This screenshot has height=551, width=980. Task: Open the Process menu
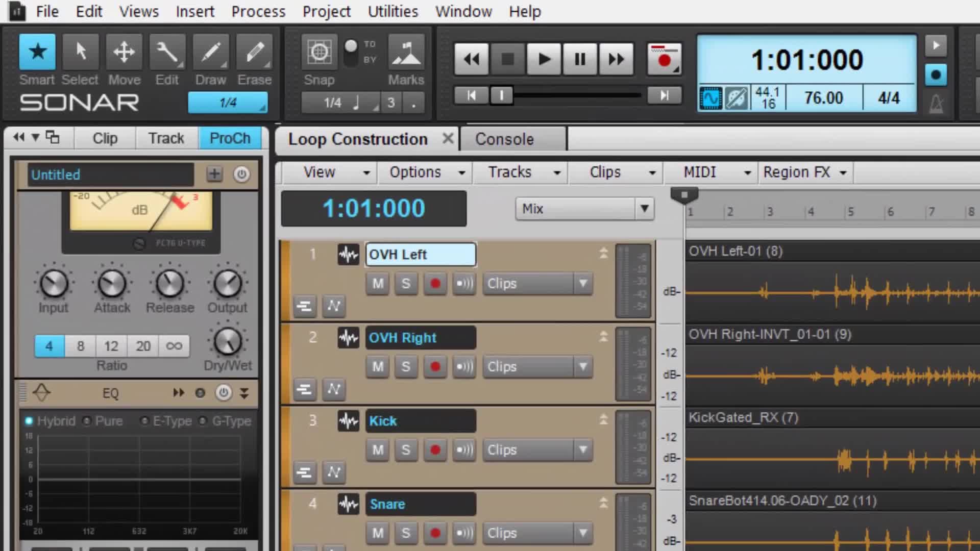(258, 11)
